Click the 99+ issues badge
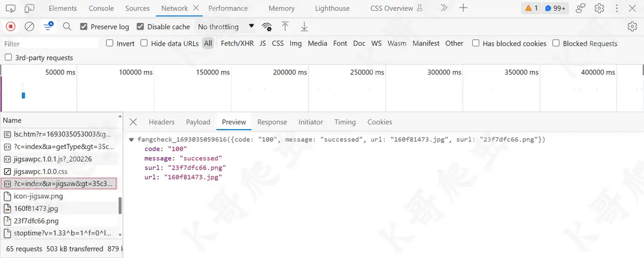The image size is (644, 258). [x=555, y=8]
